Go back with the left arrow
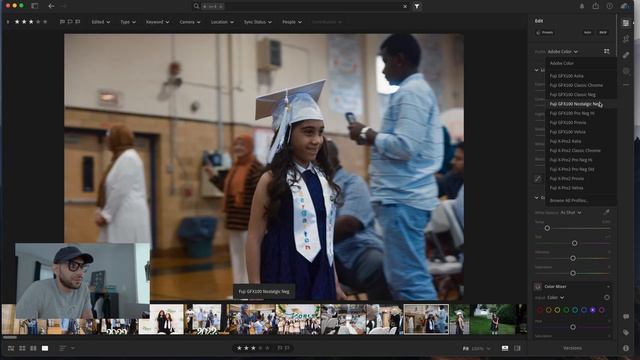The width and height of the screenshot is (640, 360). [51, 6]
